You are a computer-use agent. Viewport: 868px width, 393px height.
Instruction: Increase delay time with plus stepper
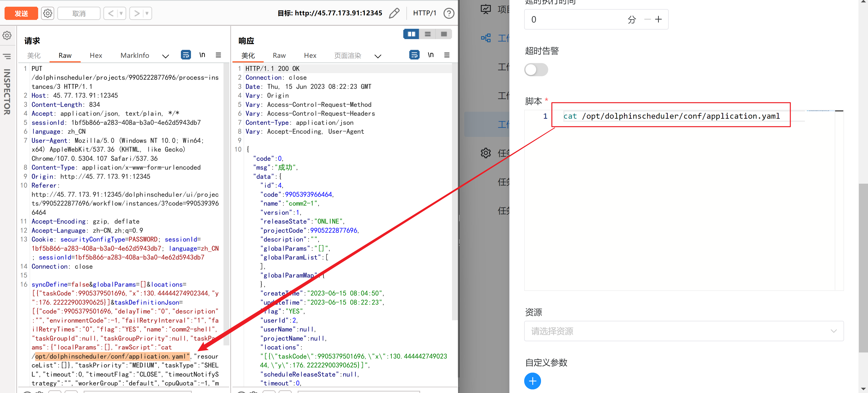[658, 19]
